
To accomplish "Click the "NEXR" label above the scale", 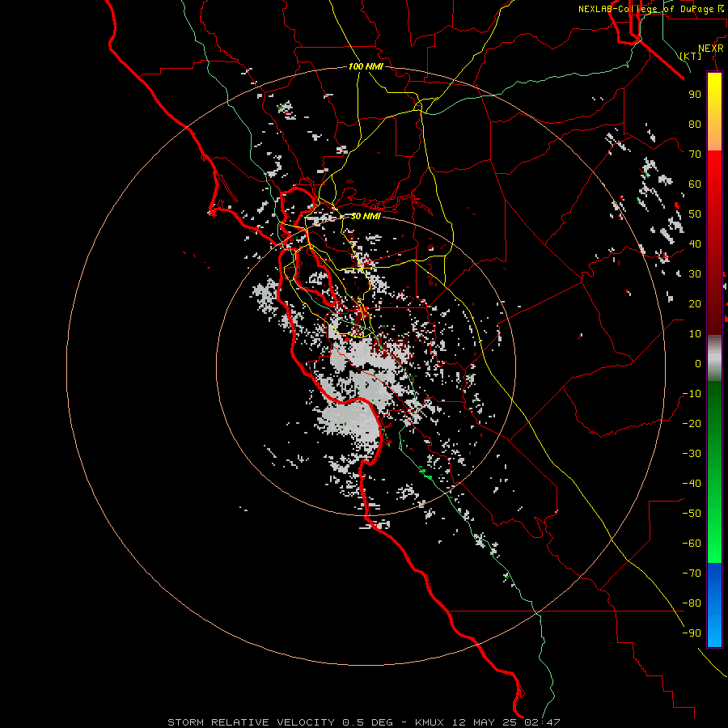I will pos(711,49).
